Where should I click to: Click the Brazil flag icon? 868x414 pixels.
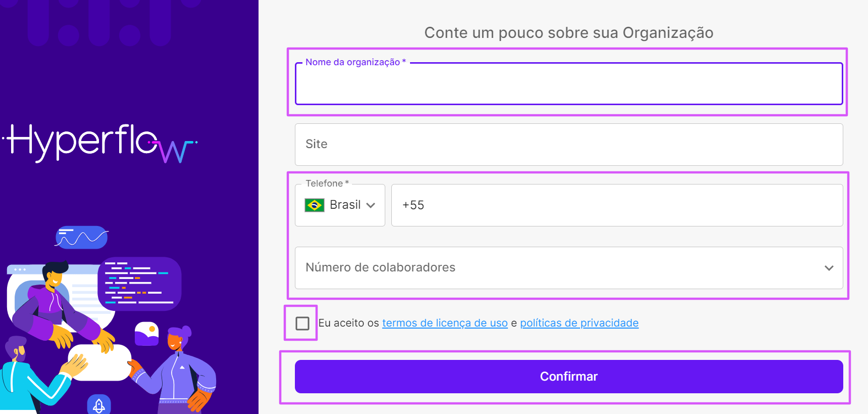(315, 205)
